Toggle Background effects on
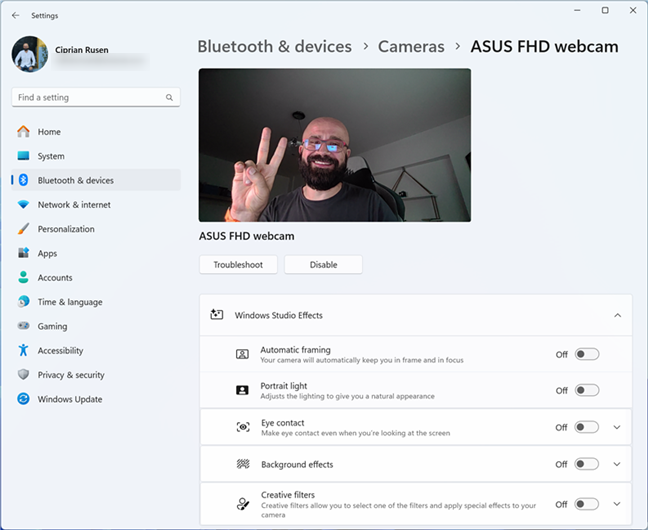 [x=586, y=464]
